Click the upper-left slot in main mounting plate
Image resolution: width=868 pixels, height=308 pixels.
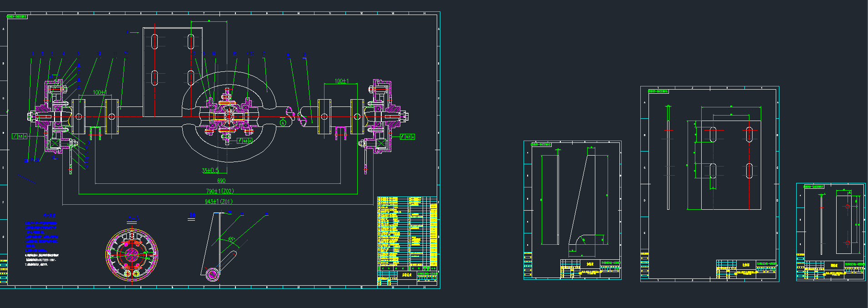pyautogui.click(x=155, y=41)
